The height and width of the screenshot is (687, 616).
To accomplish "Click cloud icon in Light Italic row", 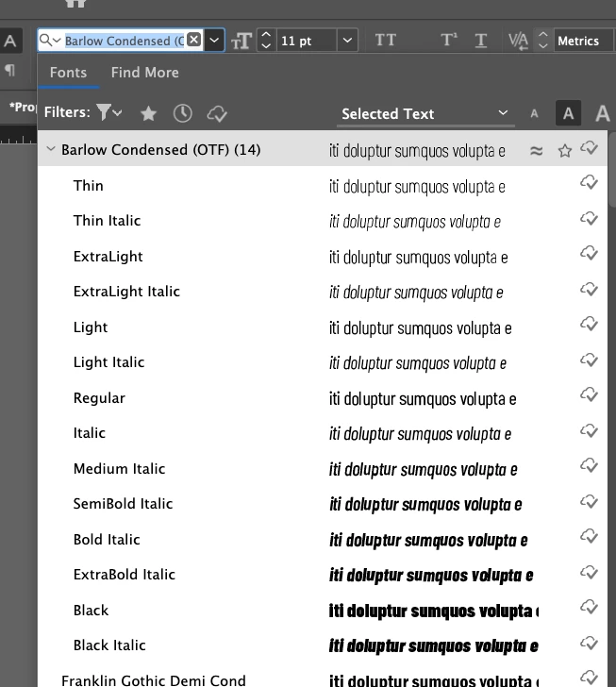I will click(x=590, y=360).
